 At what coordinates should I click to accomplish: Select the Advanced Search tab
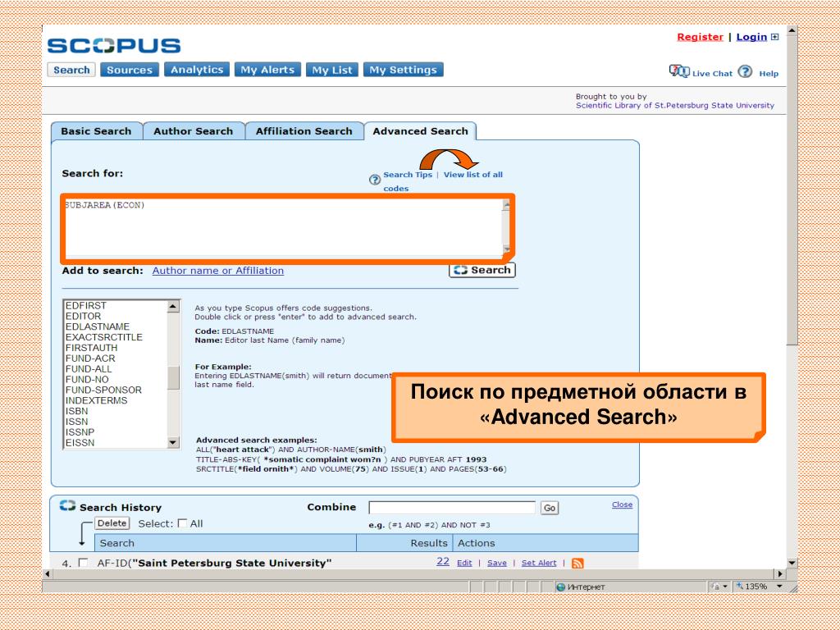tap(420, 131)
